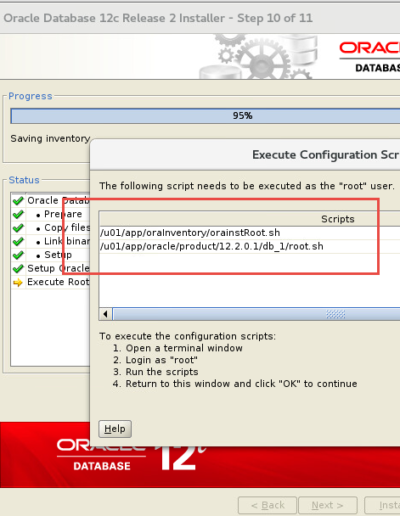Viewport: 400px width, 516px height.
Task: Click the disabled Back button
Action: [x=267, y=505]
